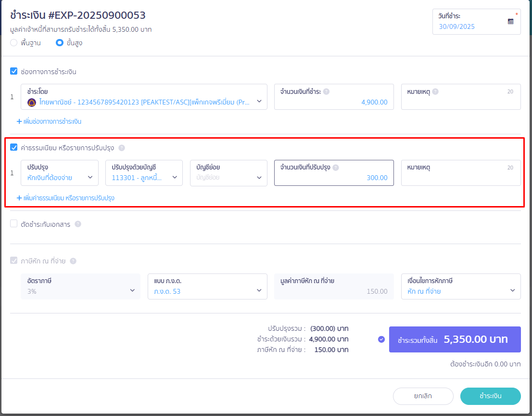
Task: Select the ขั้นสูง radio option
Action: pos(60,43)
